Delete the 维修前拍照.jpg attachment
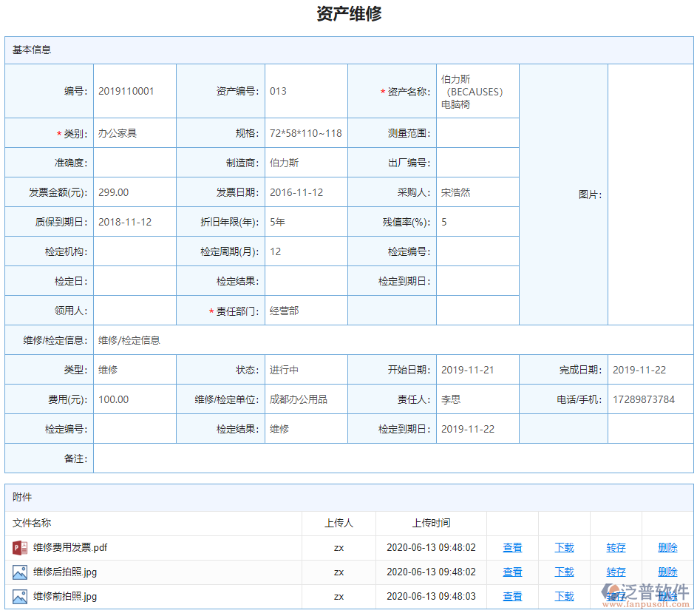This screenshot has height=616, width=697. [x=667, y=596]
